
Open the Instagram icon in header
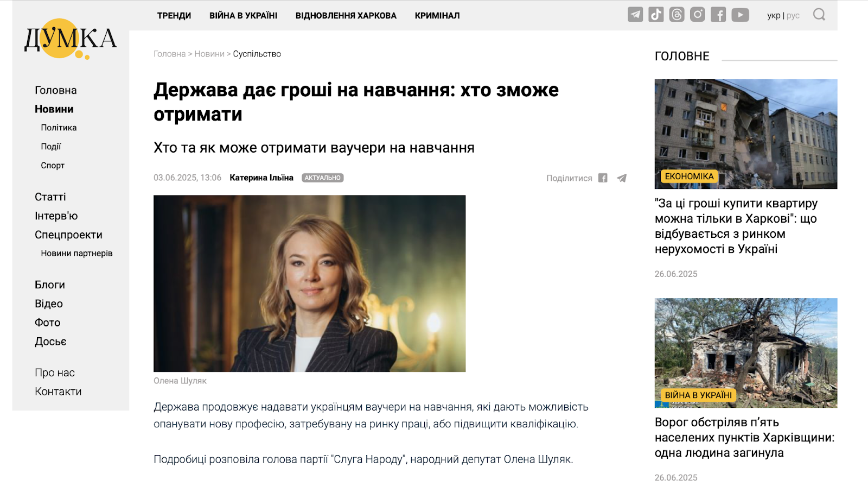[x=698, y=15]
